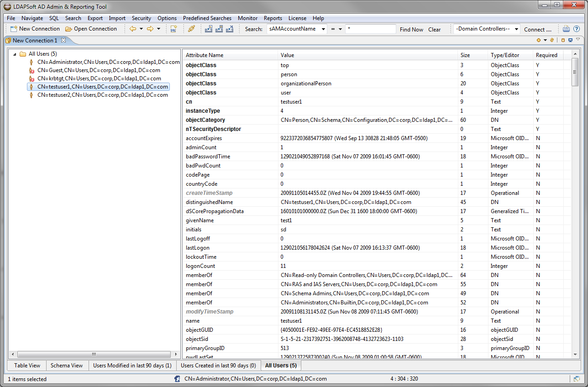Viewport: 588px width, 387px height.
Task: Open Users Modified in last 90 days tab
Action: coord(132,365)
